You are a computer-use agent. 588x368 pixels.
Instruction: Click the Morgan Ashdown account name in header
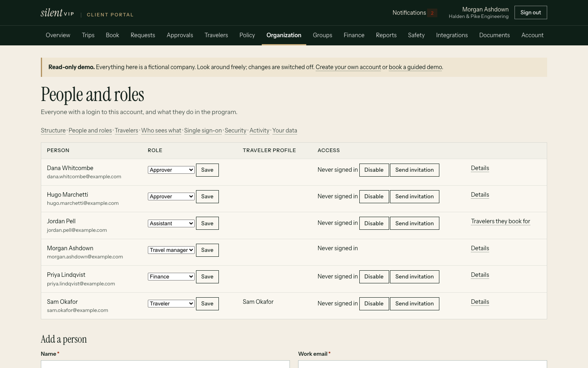[x=486, y=9]
